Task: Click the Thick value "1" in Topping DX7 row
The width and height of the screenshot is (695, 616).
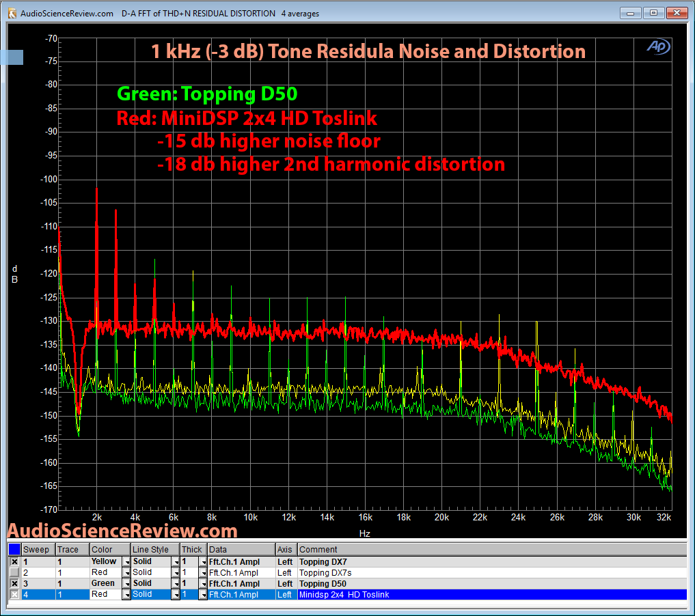Action: click(189, 562)
